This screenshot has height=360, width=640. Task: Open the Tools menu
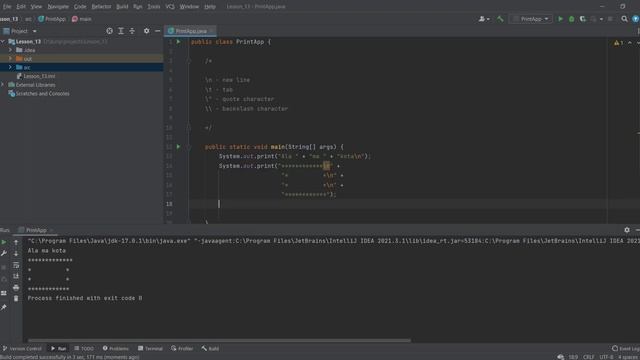pos(154,7)
